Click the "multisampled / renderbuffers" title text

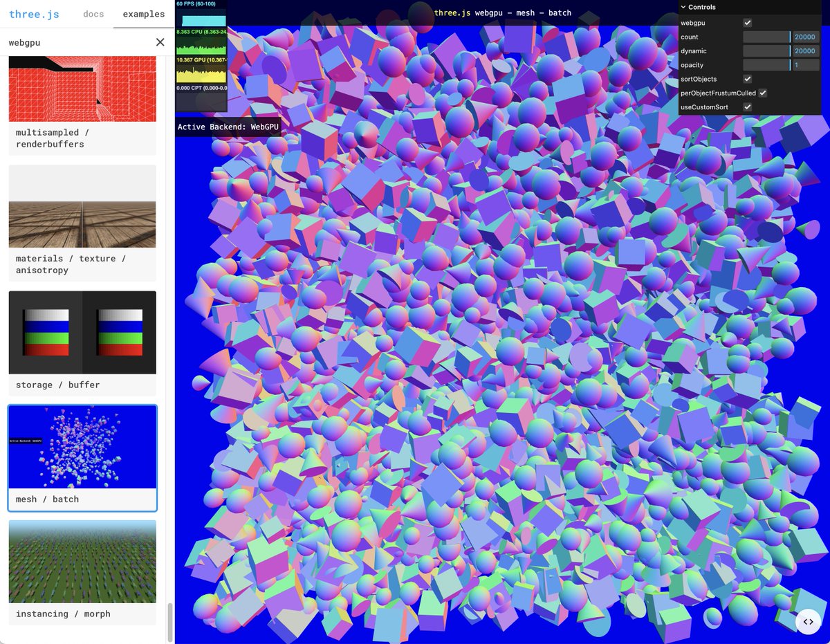coord(53,138)
